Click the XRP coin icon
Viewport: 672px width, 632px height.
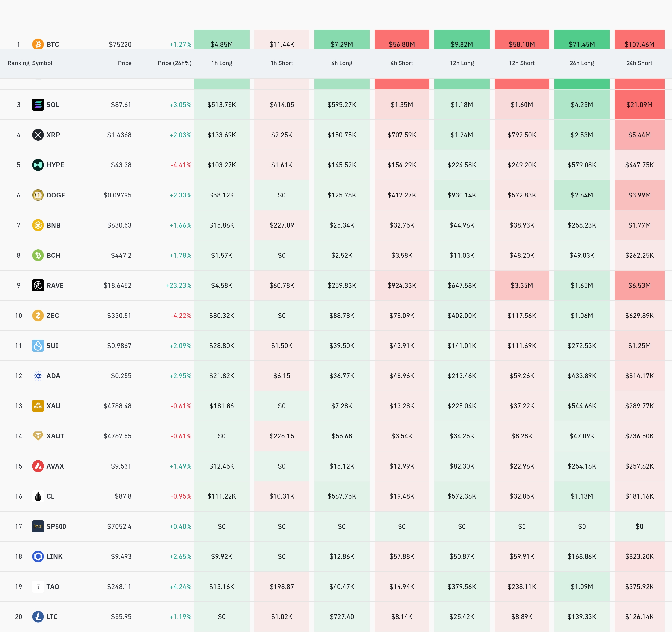tap(38, 135)
